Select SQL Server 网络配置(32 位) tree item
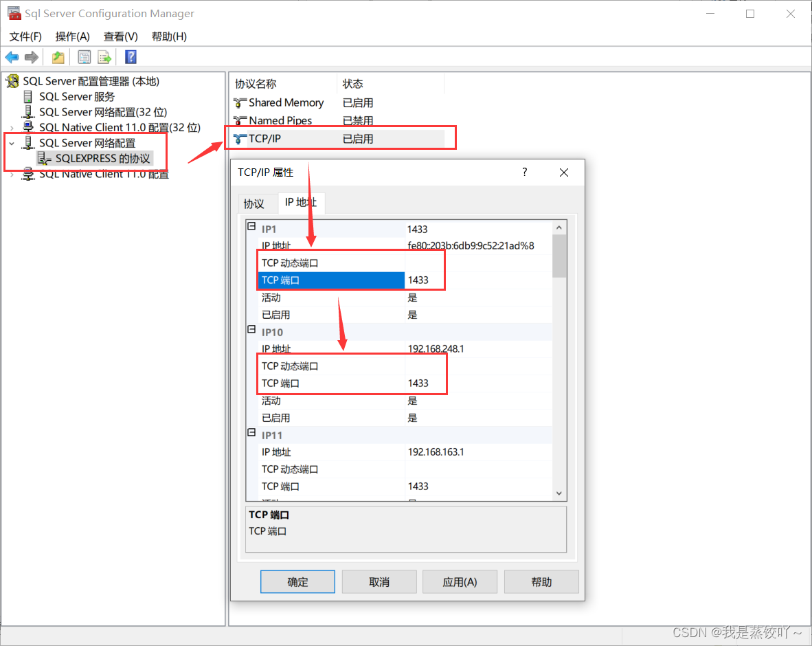The width and height of the screenshot is (812, 646). [x=103, y=112]
